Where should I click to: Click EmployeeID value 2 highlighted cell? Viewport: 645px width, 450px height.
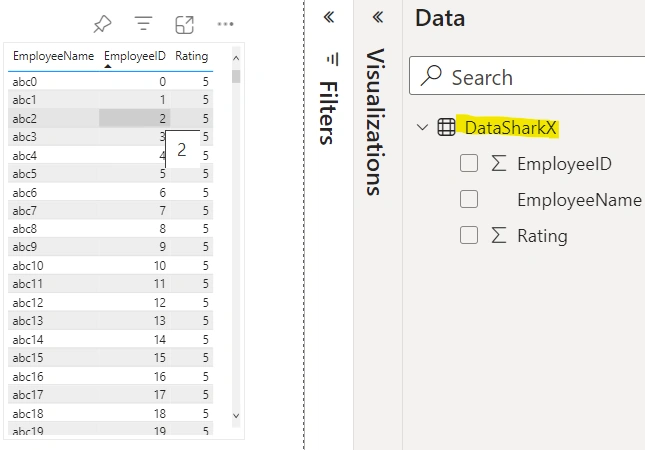click(x=135, y=118)
